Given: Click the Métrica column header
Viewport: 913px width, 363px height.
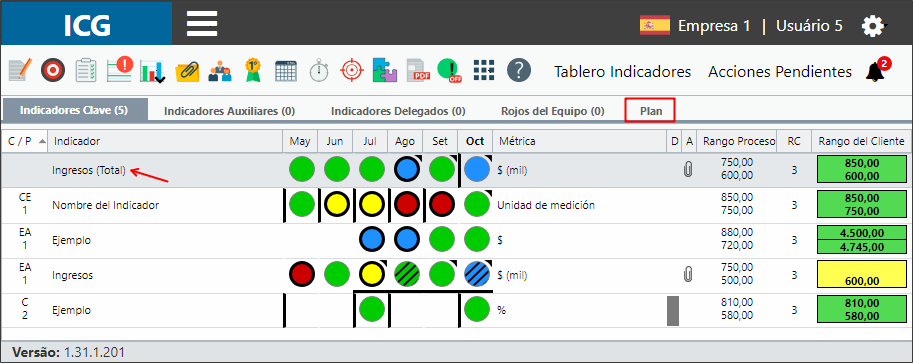Looking at the screenshot, I should point(579,141).
